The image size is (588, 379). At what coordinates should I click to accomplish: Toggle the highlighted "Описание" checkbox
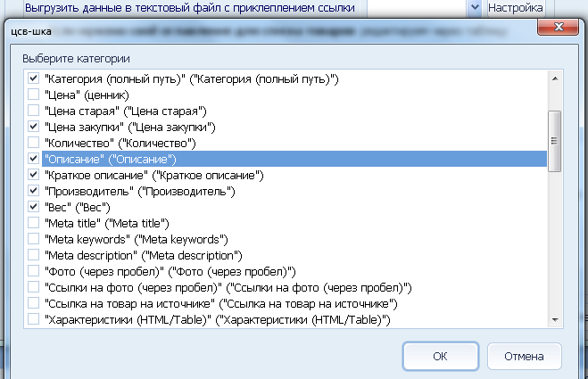[33, 159]
